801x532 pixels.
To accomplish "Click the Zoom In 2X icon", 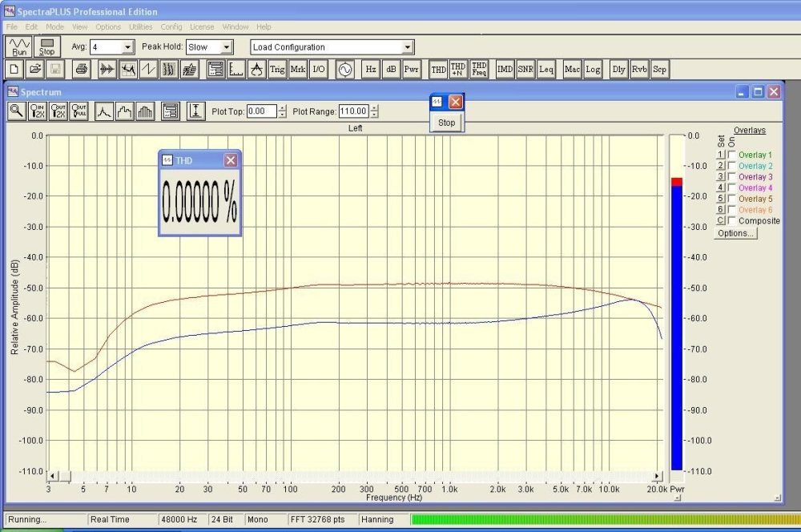I will pyautogui.click(x=37, y=111).
